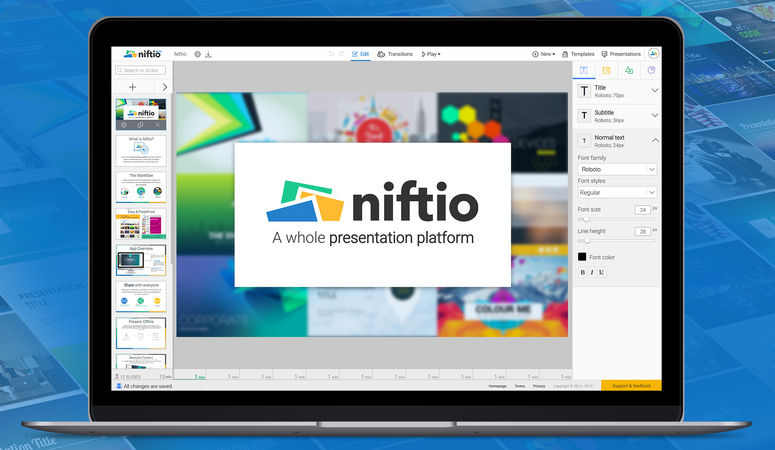Viewport: 775px width, 450px height.
Task: Open Presentations from the top bar
Action: (621, 54)
